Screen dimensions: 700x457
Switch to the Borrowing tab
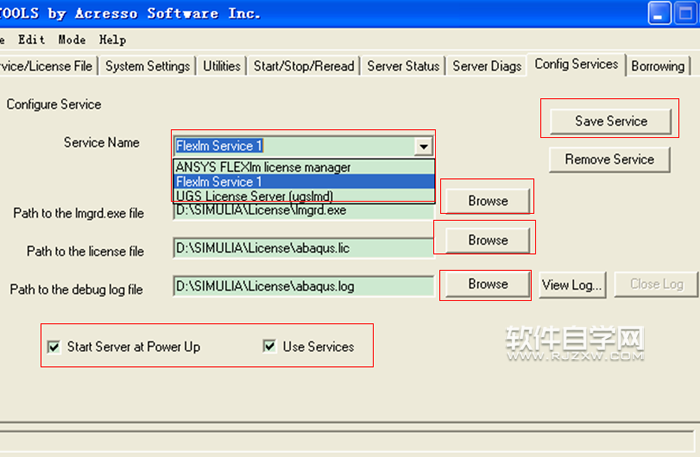click(x=658, y=66)
